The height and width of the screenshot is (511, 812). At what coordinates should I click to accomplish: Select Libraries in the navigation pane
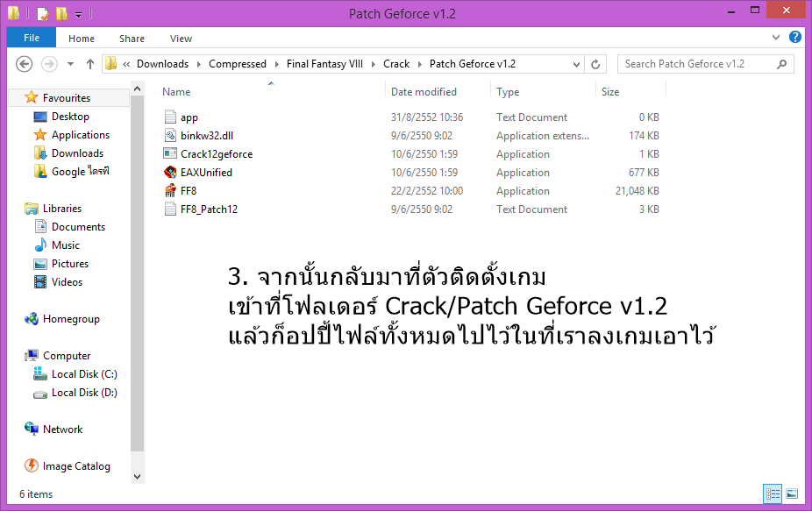coord(62,208)
